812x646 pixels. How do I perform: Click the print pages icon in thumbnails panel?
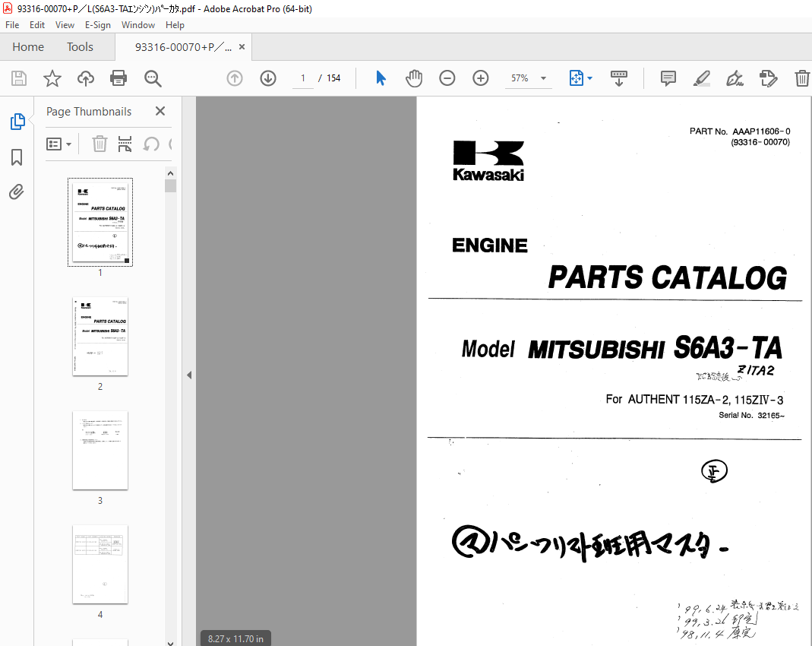point(125,144)
